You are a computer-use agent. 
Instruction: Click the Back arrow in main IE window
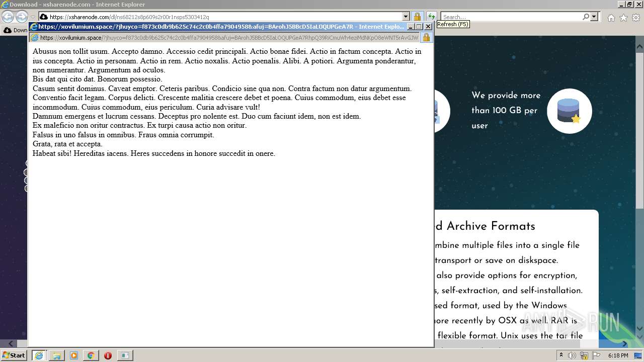pos(8,17)
